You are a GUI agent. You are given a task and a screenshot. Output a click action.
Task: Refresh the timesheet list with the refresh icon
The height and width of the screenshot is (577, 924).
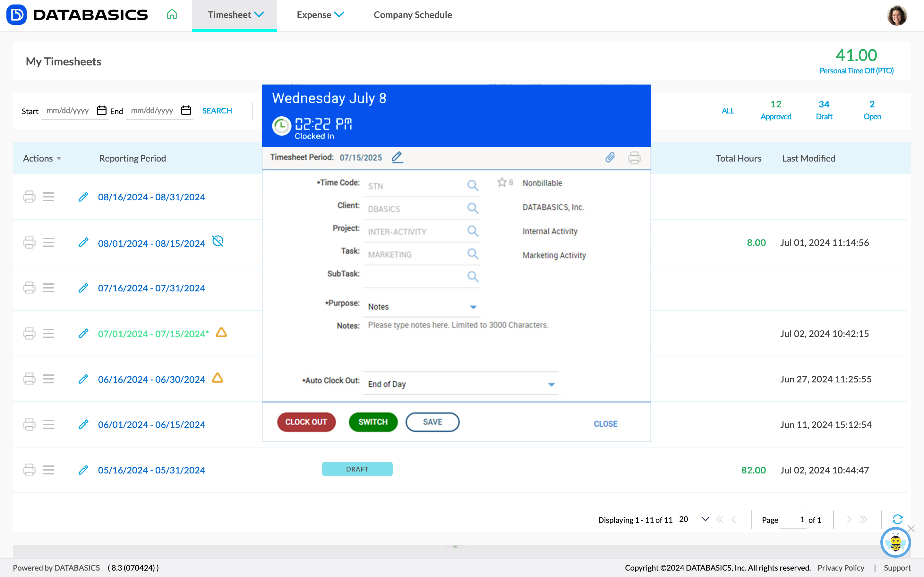[x=898, y=519]
